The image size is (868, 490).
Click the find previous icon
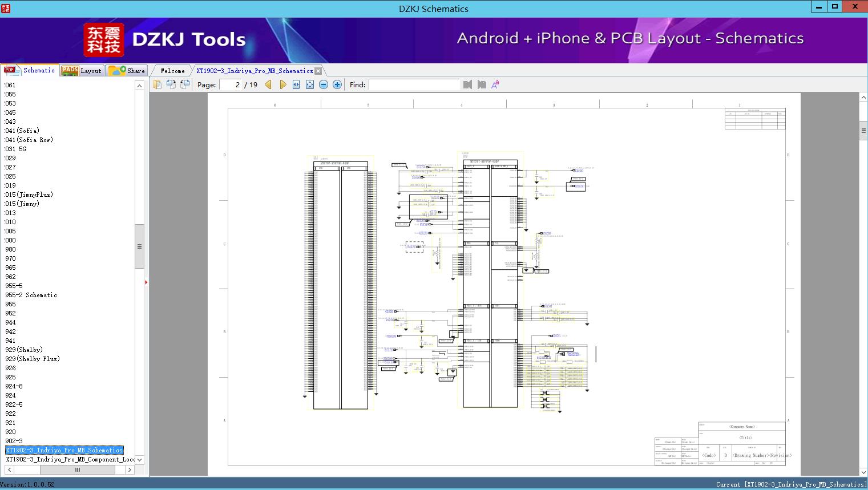point(468,84)
